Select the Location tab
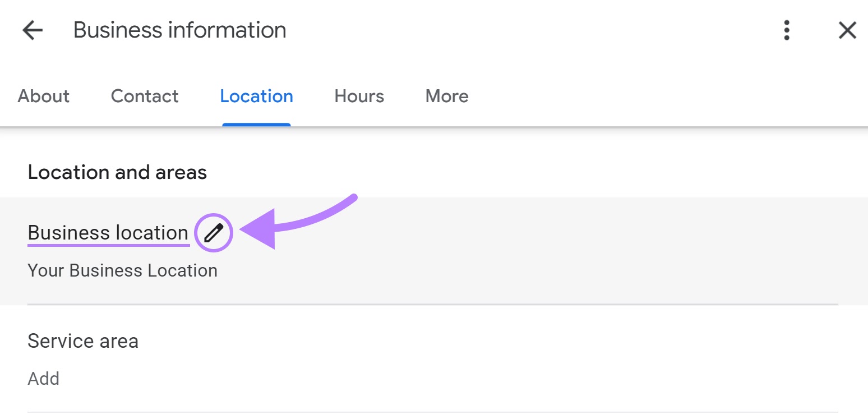This screenshot has height=414, width=868. click(256, 96)
